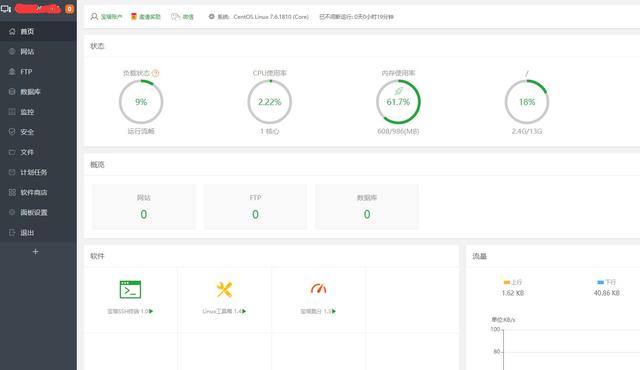Viewport: 640px width, 370px height.
Task: Click the 单位:KB/s unit label
Action: tap(503, 319)
